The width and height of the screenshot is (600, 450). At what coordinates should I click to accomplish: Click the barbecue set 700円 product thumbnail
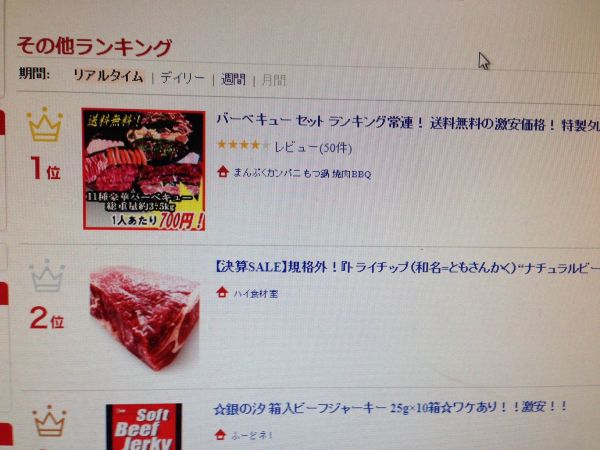(x=144, y=170)
